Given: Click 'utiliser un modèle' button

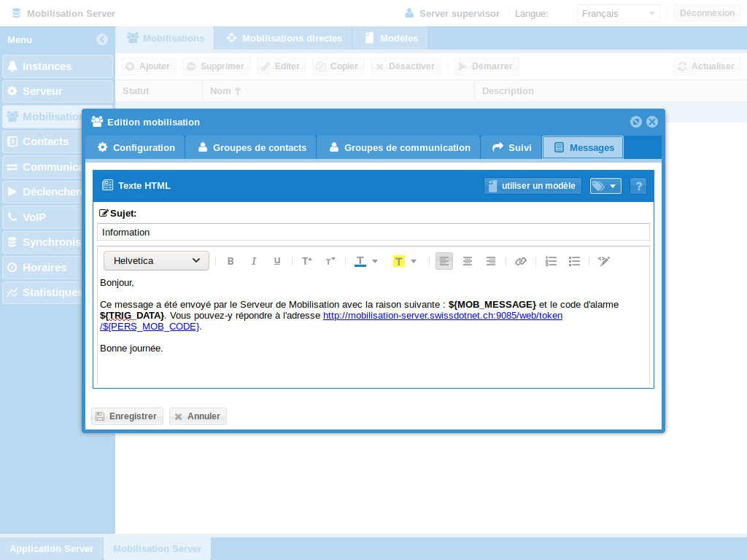Looking at the screenshot, I should coord(533,186).
